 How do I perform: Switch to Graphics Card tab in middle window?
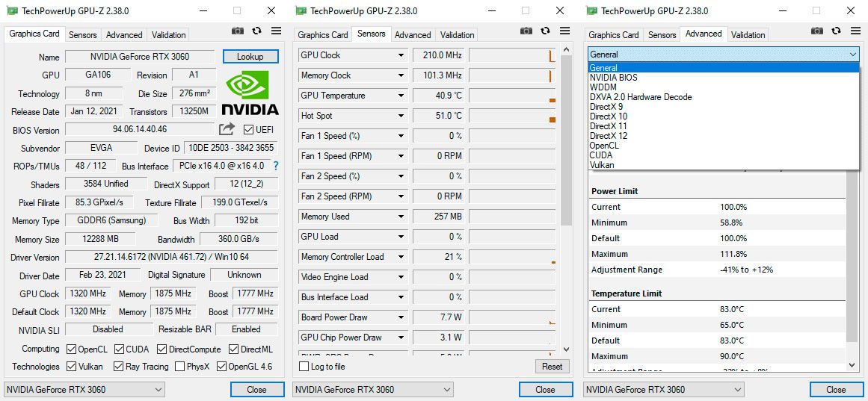click(323, 35)
